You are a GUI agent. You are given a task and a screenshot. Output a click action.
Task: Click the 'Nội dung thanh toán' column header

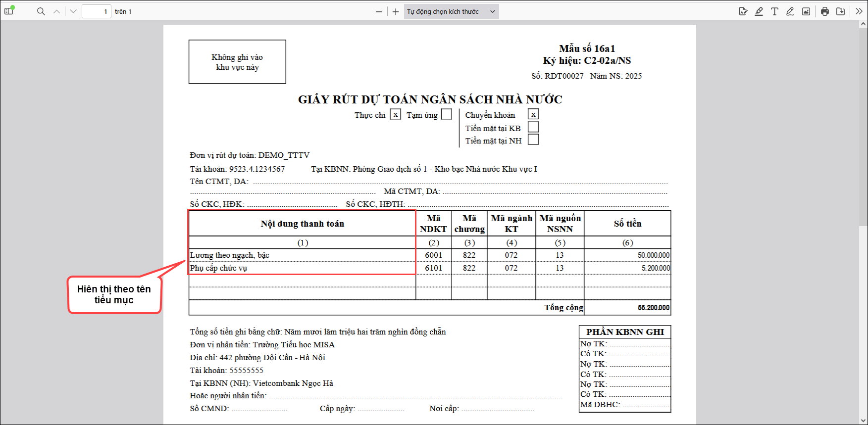click(x=302, y=224)
